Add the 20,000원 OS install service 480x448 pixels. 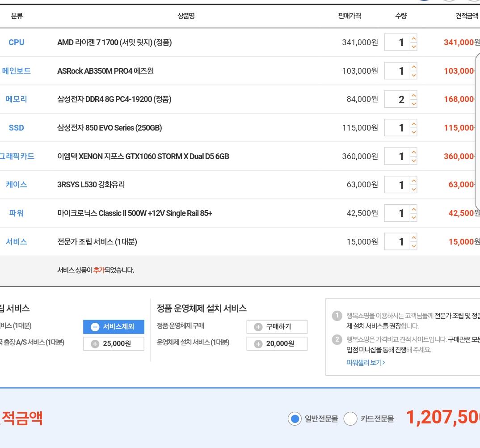pyautogui.click(x=277, y=343)
